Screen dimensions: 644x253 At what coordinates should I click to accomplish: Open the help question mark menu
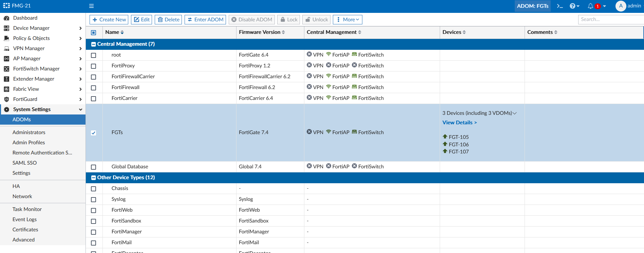point(572,6)
